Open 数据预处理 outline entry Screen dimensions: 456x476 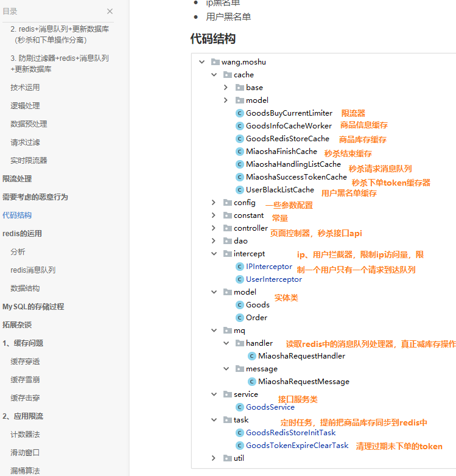tap(29, 124)
